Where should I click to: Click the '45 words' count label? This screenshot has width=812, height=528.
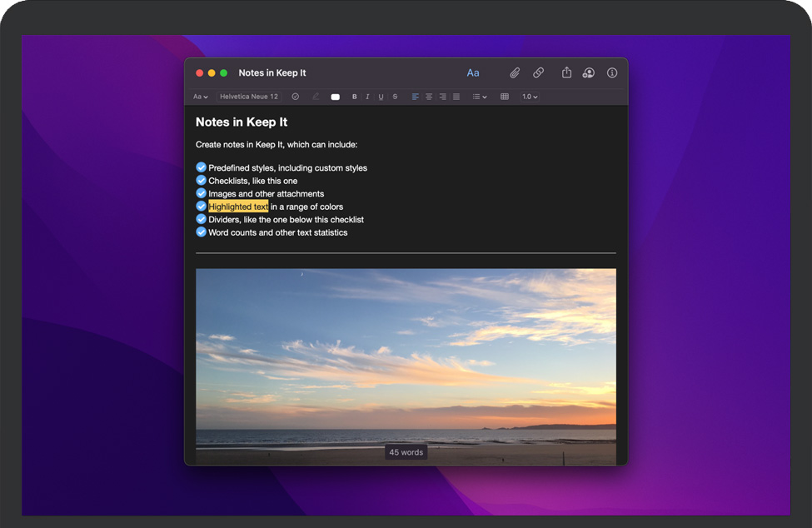pyautogui.click(x=406, y=452)
